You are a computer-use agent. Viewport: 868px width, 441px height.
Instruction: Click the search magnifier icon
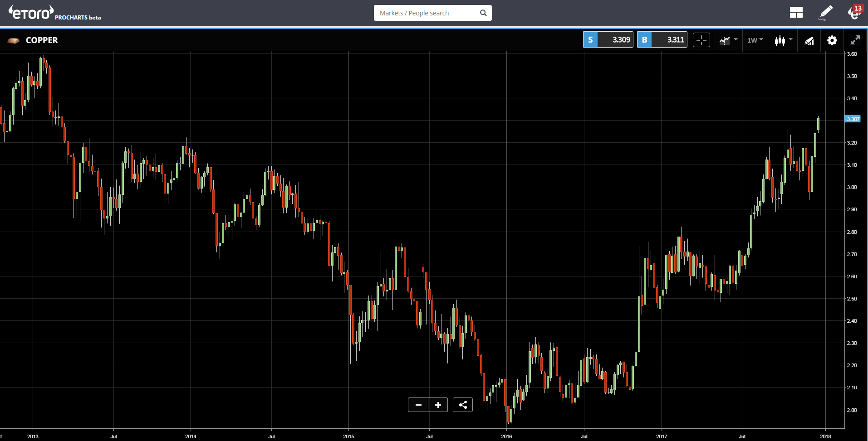pyautogui.click(x=483, y=13)
